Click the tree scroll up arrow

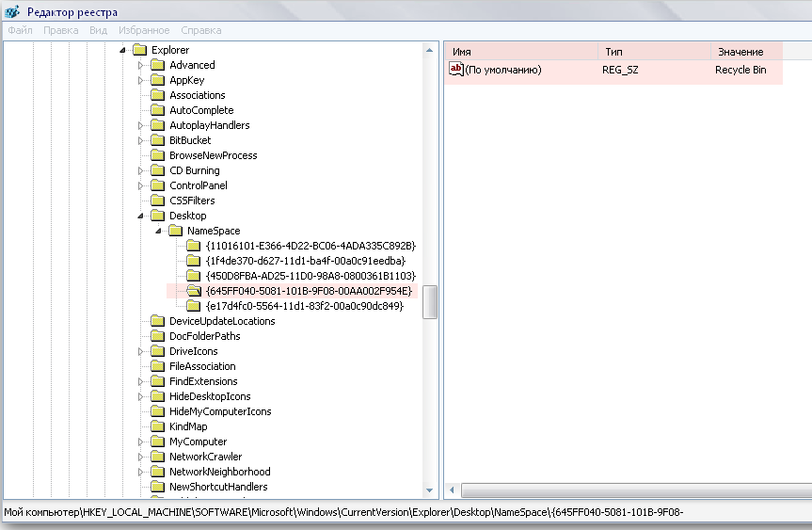429,50
